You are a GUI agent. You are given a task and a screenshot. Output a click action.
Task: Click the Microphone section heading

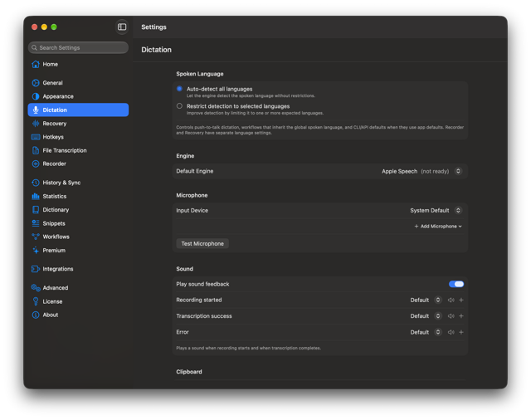pyautogui.click(x=192, y=195)
